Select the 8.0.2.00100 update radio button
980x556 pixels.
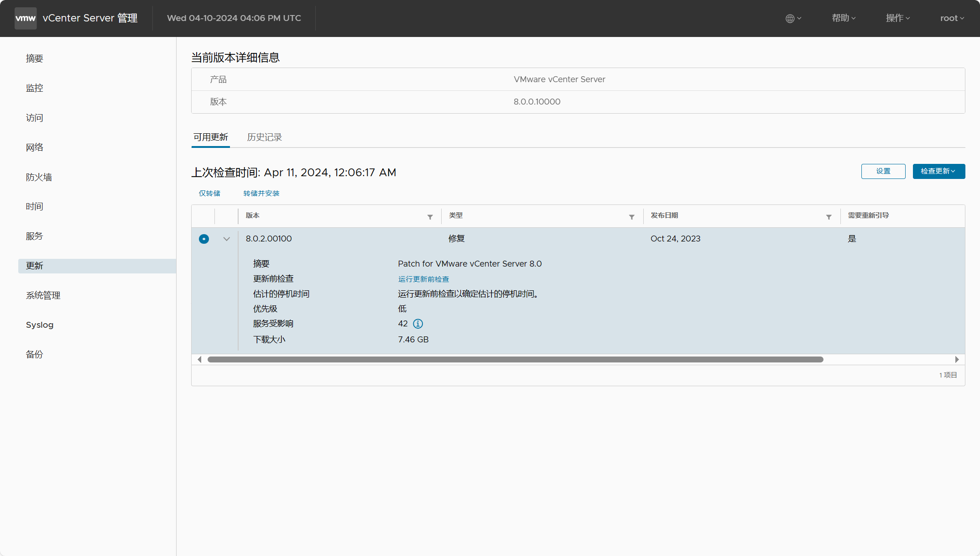click(x=204, y=239)
